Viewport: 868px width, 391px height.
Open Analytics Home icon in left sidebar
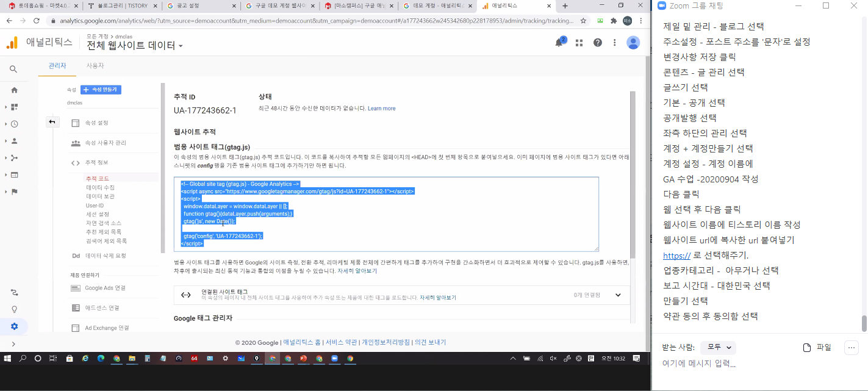coord(14,90)
